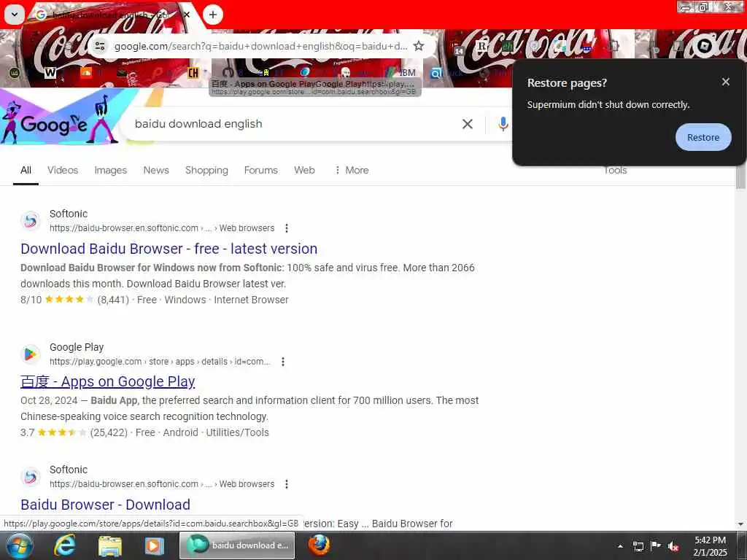Screen dimensions: 747x560
Task: Launch Firefox from the taskbar
Action: (319, 545)
